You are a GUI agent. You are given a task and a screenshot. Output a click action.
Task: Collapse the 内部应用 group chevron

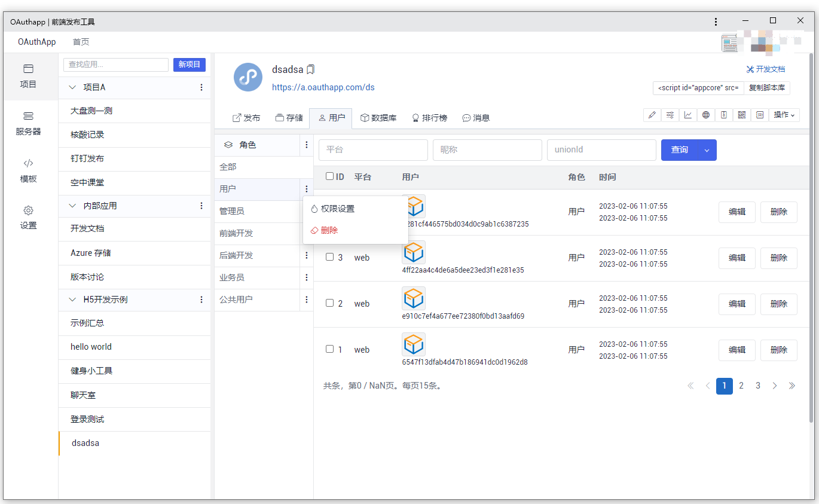coord(73,206)
